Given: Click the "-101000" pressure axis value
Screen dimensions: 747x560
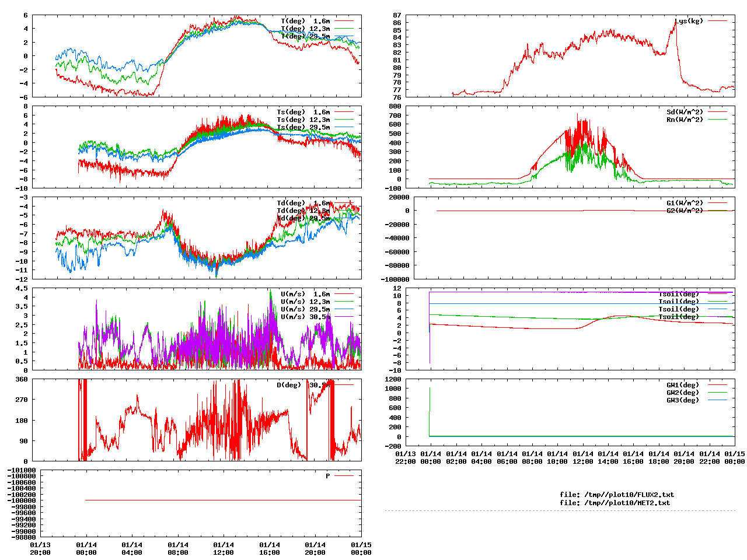Looking at the screenshot, I should coord(22,470).
